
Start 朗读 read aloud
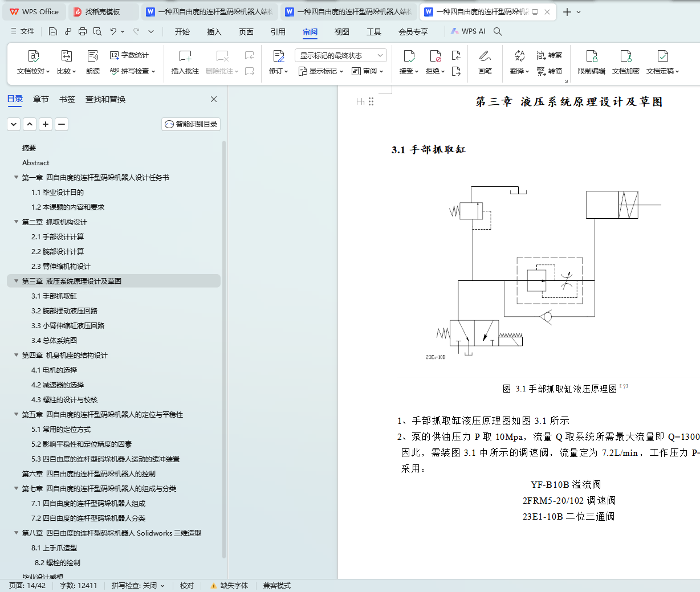(93, 63)
